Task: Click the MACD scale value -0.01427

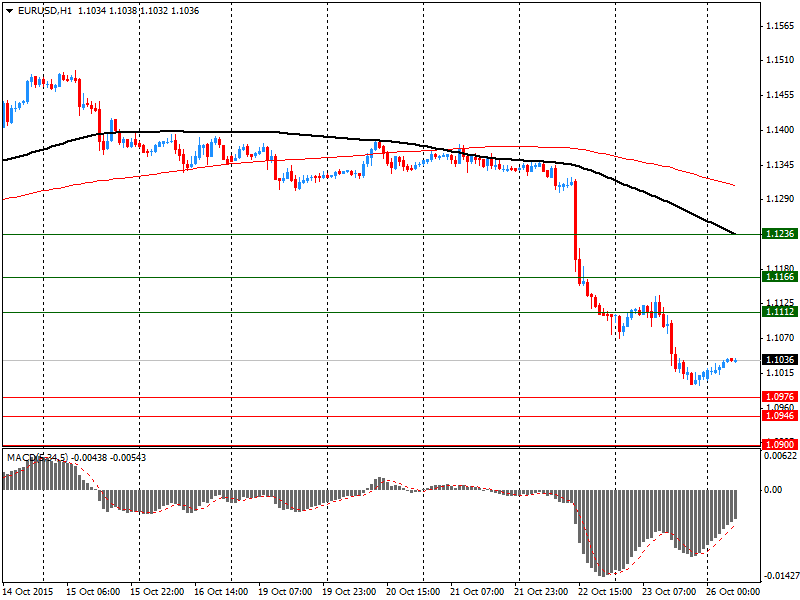Action: [780, 576]
